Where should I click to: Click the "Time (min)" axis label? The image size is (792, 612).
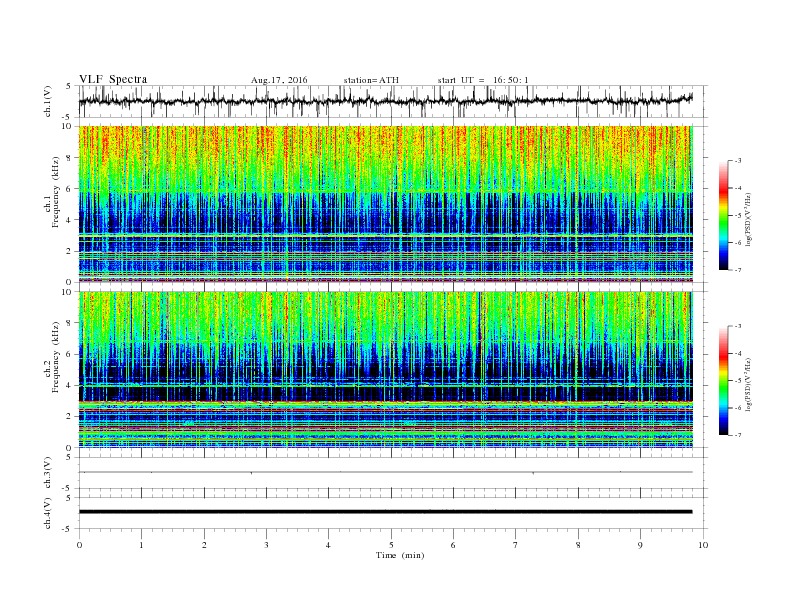point(400,555)
